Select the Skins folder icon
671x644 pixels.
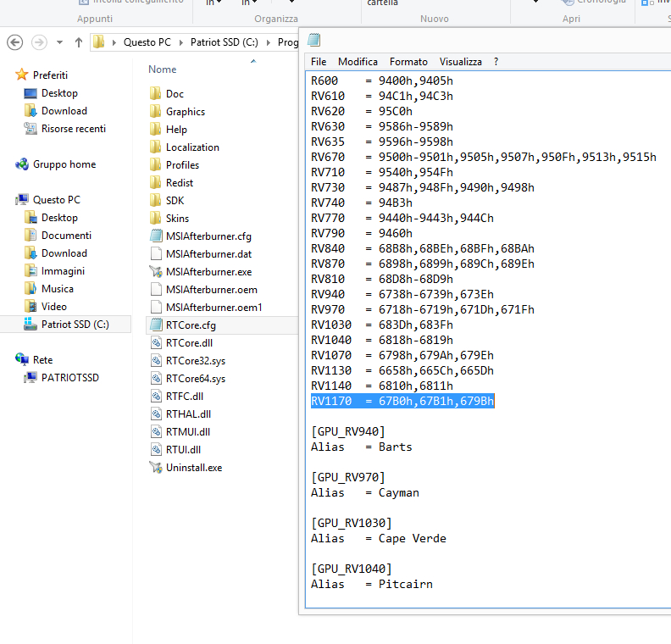[x=156, y=219]
